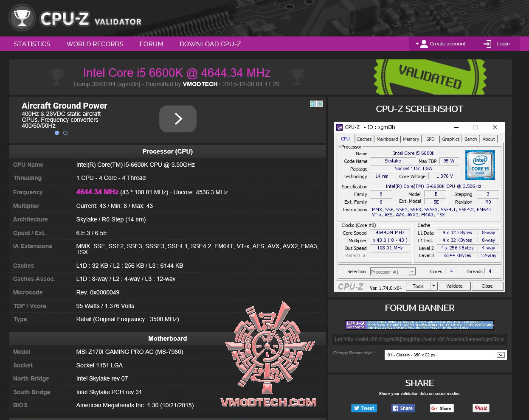This screenshot has height=420, width=529.
Task: Share on Google Plus
Action: [442, 408]
